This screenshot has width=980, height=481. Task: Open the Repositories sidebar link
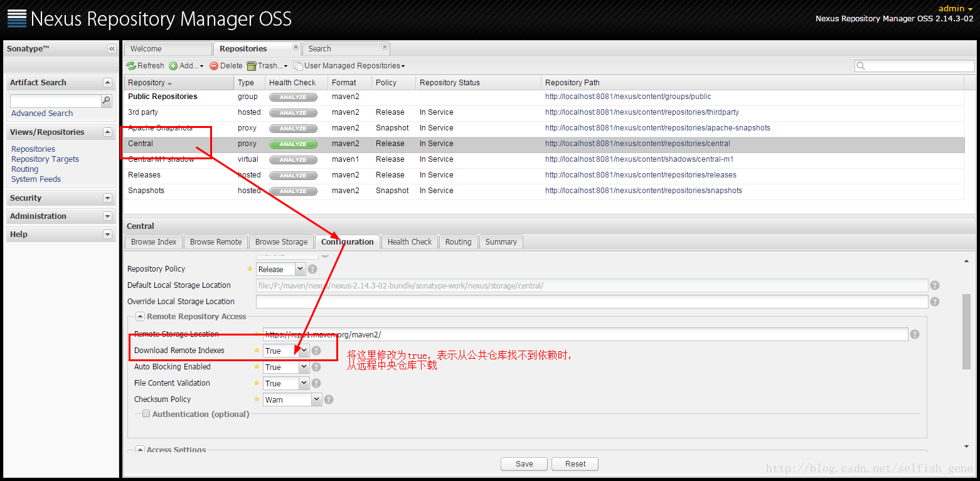33,149
